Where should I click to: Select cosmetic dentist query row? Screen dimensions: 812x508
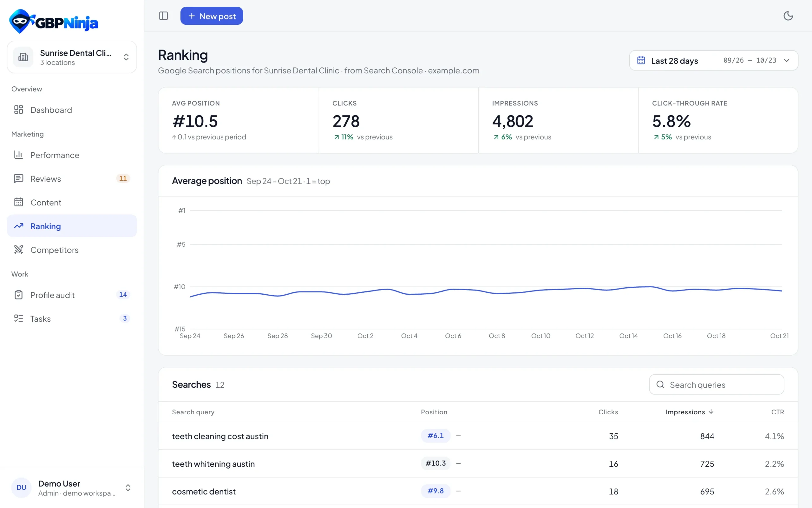(478, 491)
